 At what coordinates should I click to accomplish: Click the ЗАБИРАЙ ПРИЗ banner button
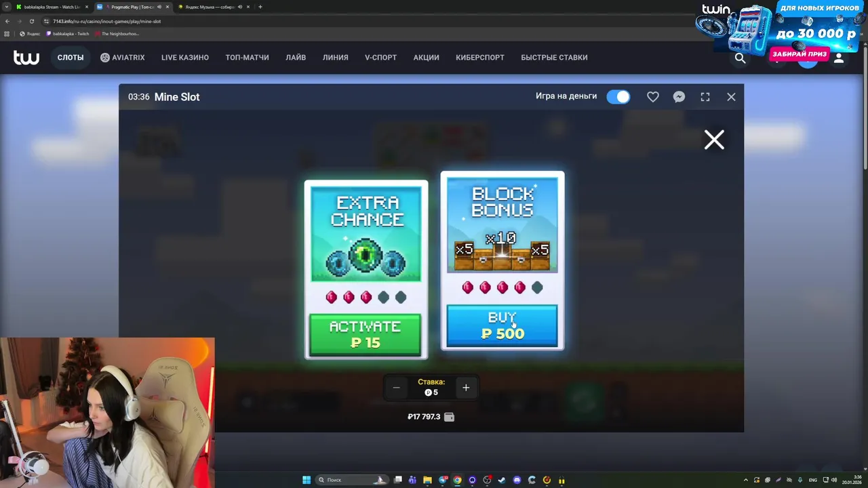pyautogui.click(x=800, y=54)
